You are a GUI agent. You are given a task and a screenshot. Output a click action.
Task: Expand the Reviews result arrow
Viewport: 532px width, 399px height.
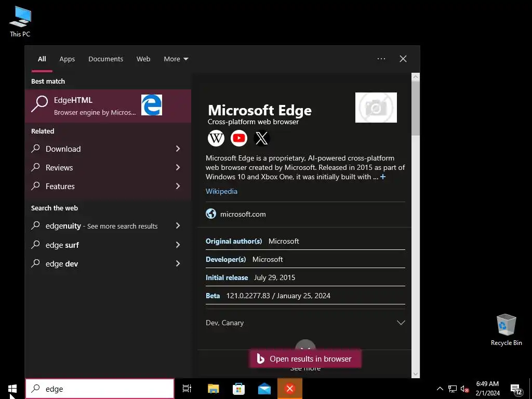pos(178,167)
